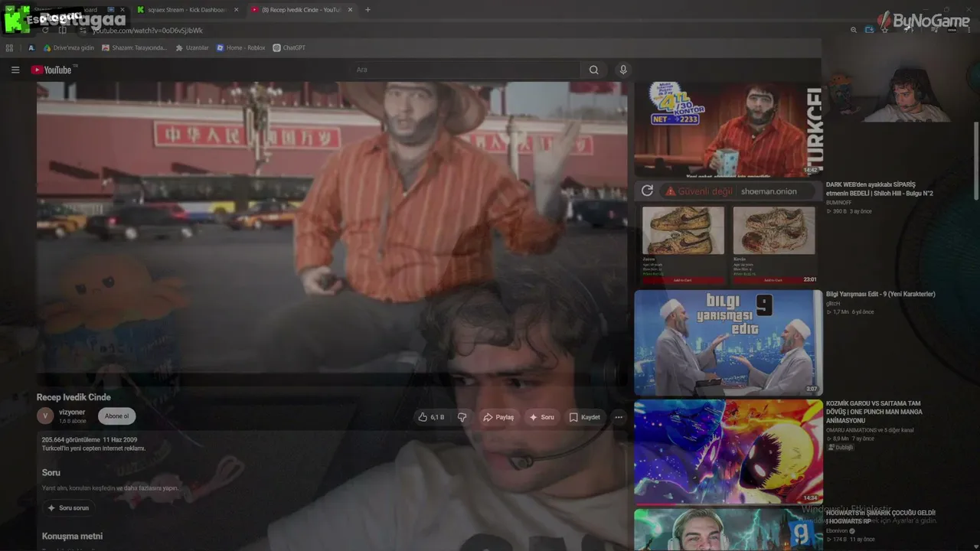Close the Recep Ivedik Cinde YouTube tab
980x551 pixels.
[351, 10]
